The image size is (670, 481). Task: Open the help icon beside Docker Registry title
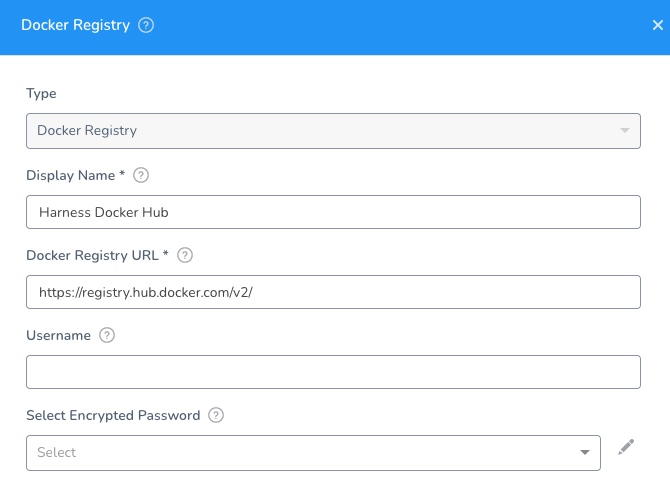tap(146, 25)
